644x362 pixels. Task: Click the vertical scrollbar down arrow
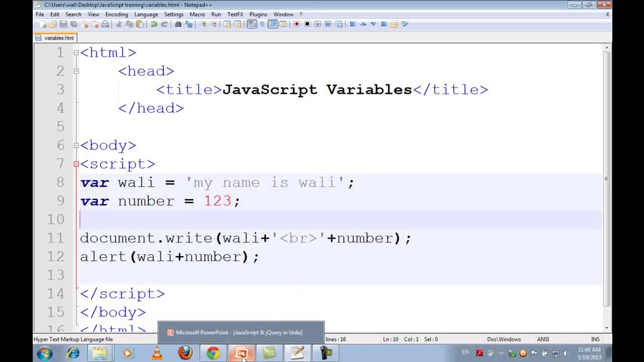(x=607, y=328)
